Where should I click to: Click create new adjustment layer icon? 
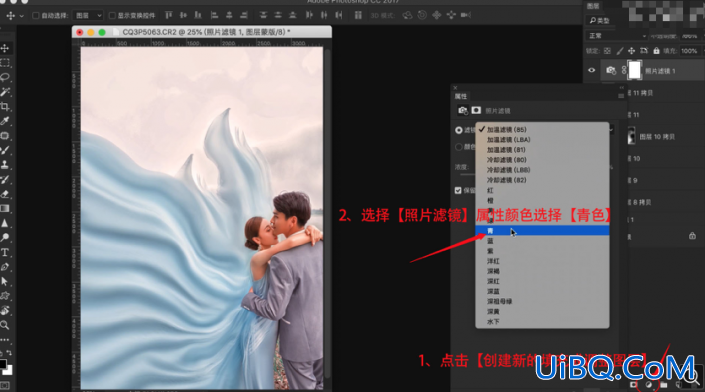point(648,385)
